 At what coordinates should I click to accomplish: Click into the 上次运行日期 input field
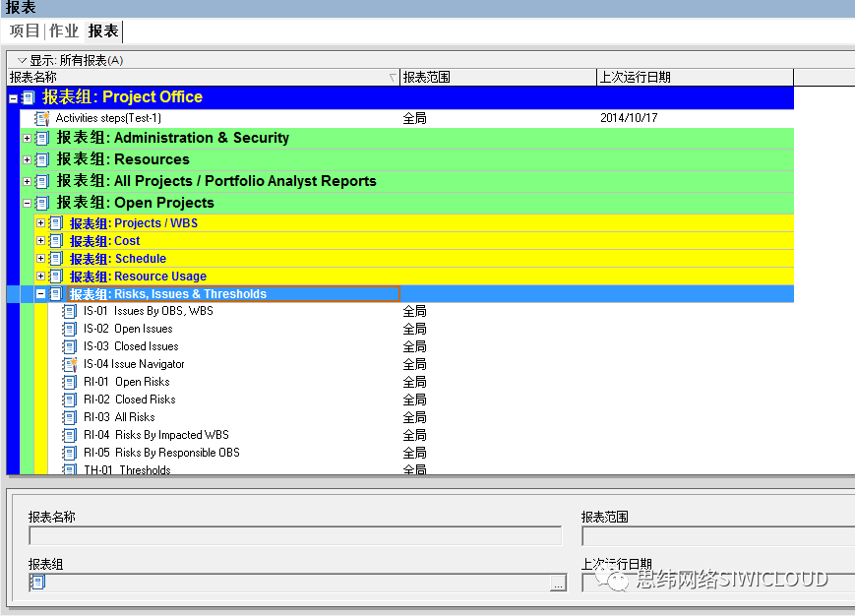(718, 583)
